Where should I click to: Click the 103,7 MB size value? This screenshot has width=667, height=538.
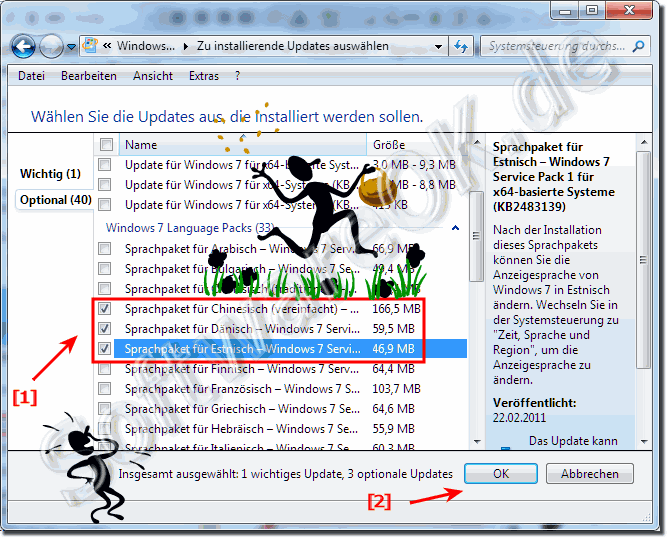[396, 389]
